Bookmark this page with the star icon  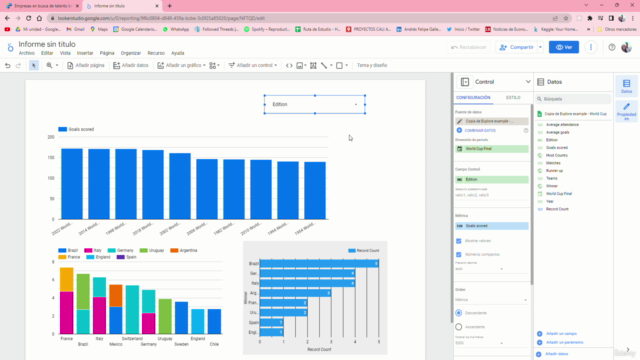click(566, 18)
